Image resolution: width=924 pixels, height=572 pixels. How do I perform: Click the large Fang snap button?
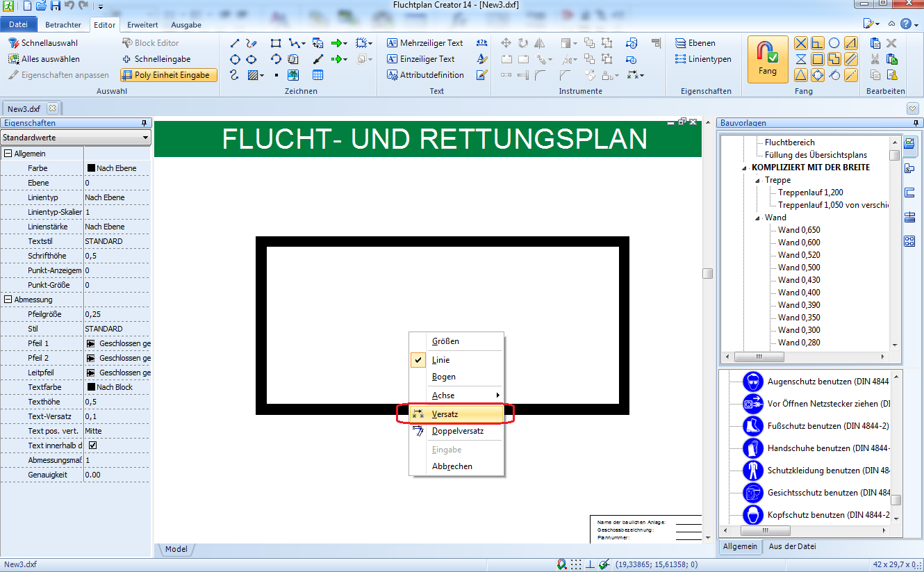tap(768, 60)
